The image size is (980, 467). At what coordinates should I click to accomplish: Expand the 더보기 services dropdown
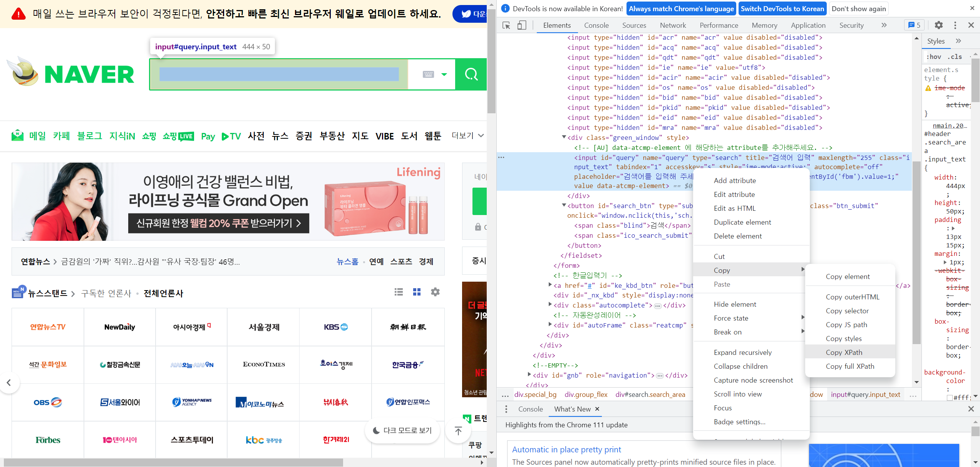pos(467,136)
